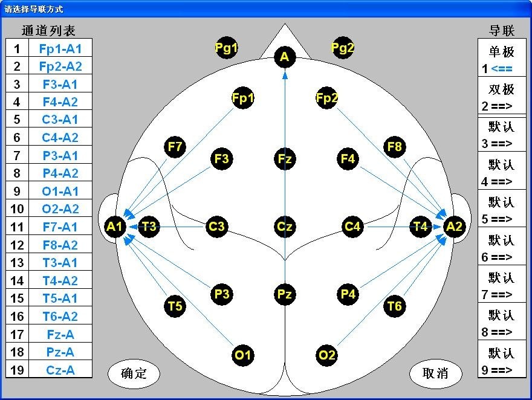This screenshot has height=400, width=532.
Task: Select the O2 electrode
Action: (326, 356)
